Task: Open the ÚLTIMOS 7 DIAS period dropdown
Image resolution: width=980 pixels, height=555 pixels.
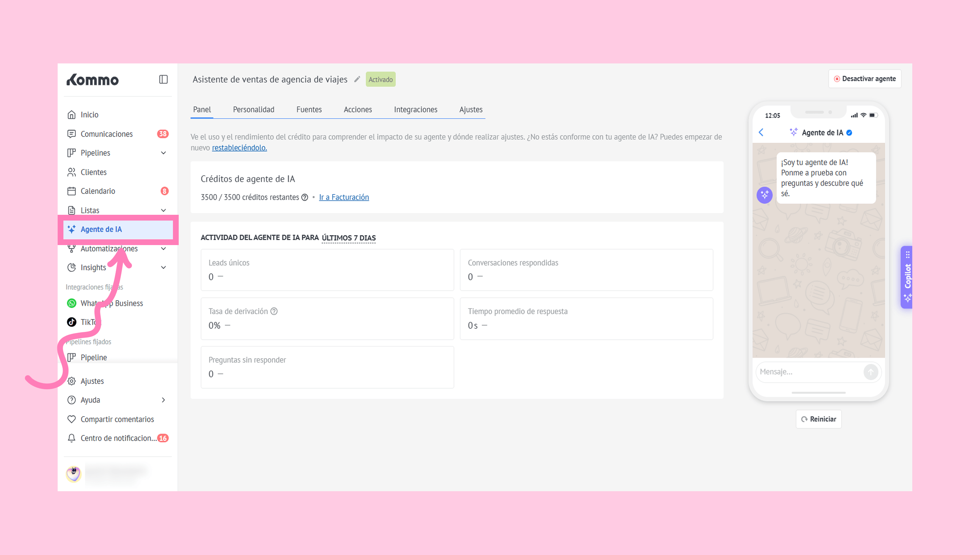Action: point(348,237)
